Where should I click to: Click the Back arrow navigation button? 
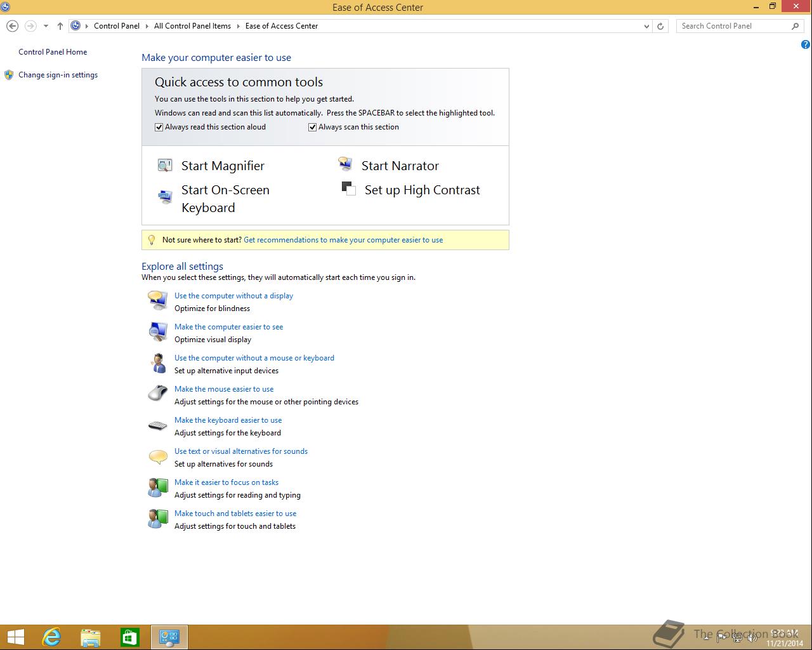pos(12,26)
